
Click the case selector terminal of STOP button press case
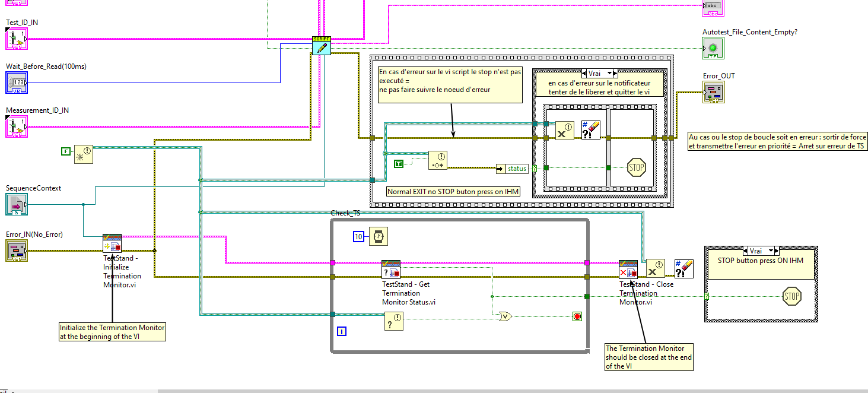click(x=707, y=296)
